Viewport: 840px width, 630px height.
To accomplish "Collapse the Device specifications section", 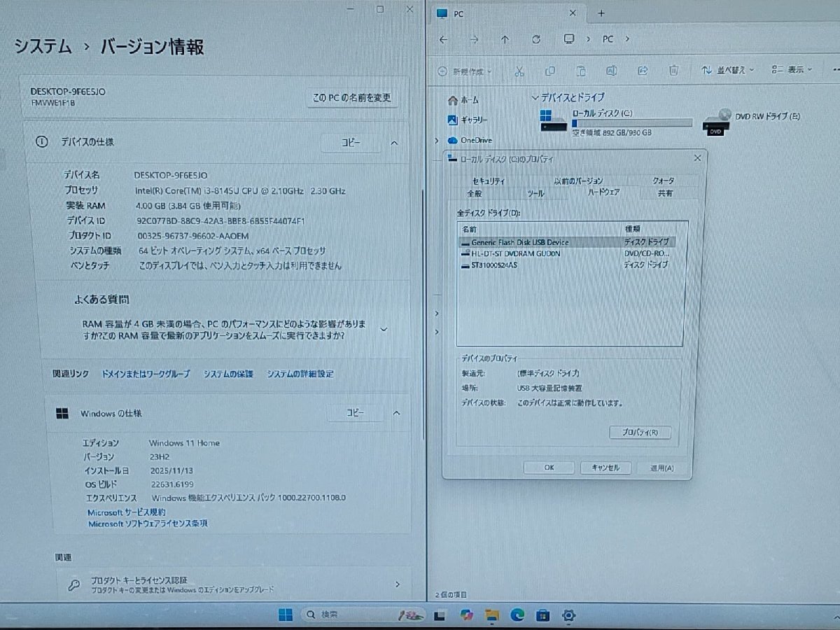I will pyautogui.click(x=394, y=142).
